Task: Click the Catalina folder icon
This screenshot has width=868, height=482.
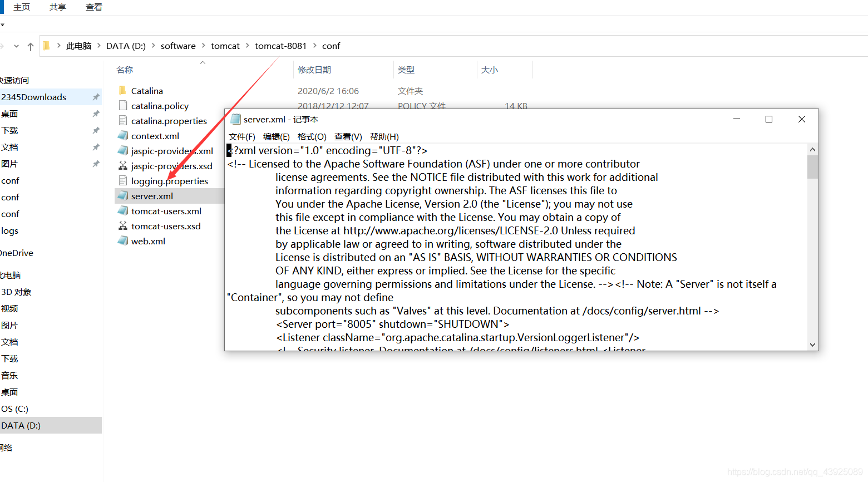Action: (x=122, y=91)
